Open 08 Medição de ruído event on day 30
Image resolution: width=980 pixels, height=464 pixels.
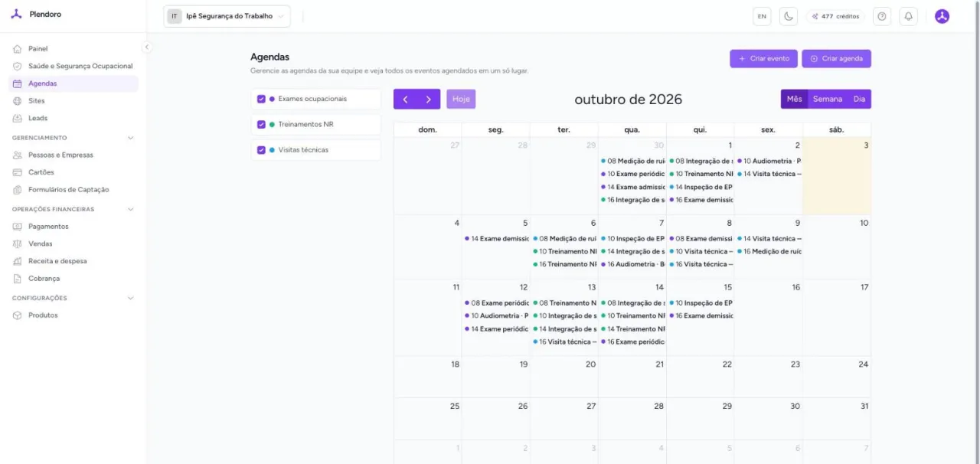tap(632, 162)
